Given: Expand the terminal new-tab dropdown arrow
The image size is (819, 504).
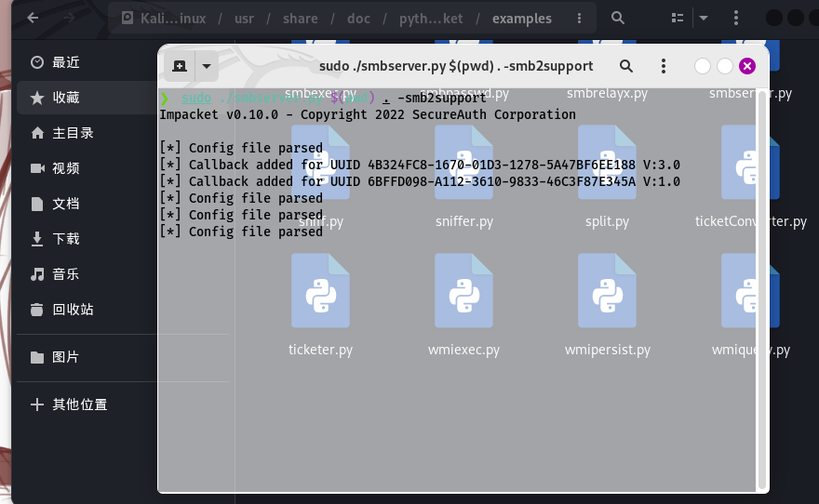Looking at the screenshot, I should [205, 66].
